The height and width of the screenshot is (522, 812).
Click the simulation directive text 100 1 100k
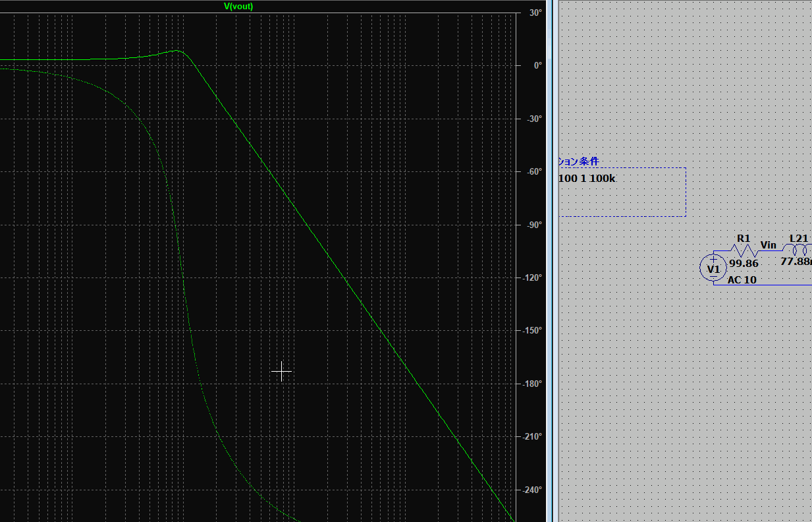click(587, 179)
